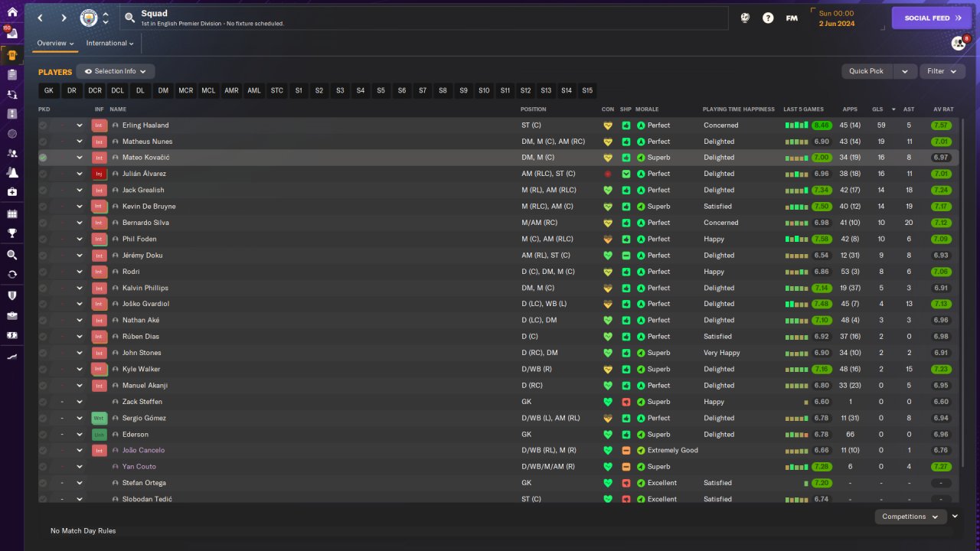The width and height of the screenshot is (980, 551).
Task: Open Club Info shield sidebar icon
Action: click(x=12, y=295)
